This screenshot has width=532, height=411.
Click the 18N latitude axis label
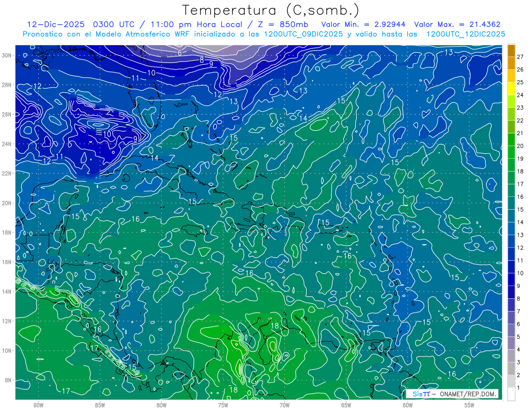click(x=7, y=232)
